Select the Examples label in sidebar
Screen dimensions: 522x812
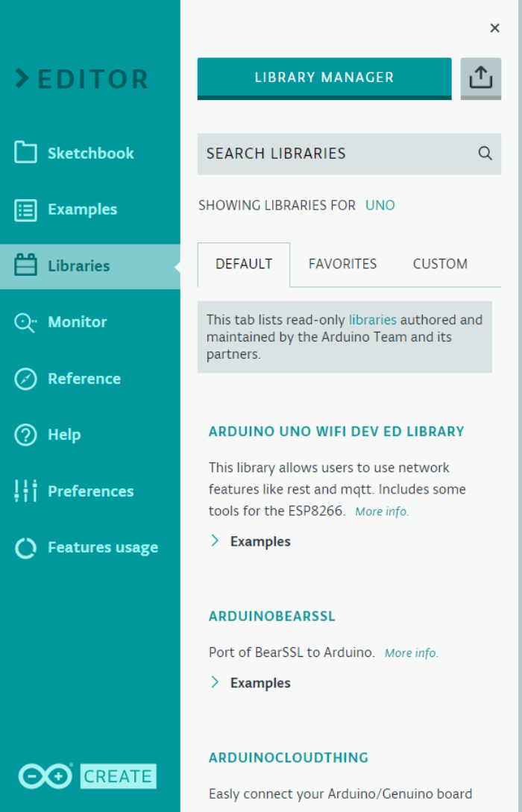[x=82, y=210]
